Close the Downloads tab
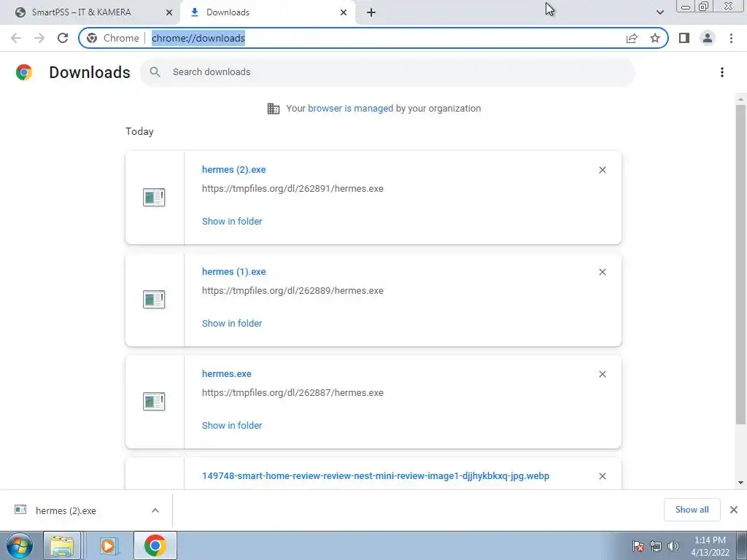 pyautogui.click(x=344, y=12)
